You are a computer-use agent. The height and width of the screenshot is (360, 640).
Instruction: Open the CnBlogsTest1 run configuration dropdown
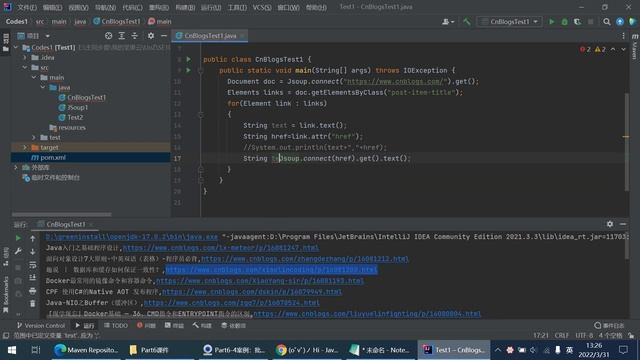click(510, 22)
